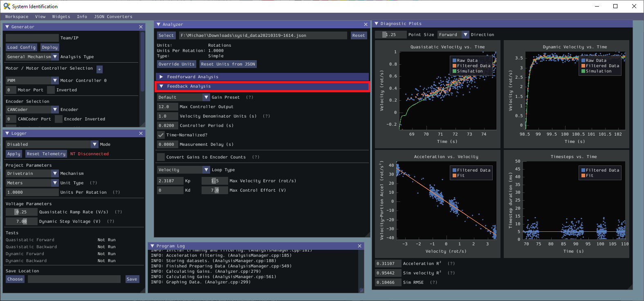The image size is (644, 301).
Task: Click the Velocity Denominator Units field
Action: pos(168,116)
